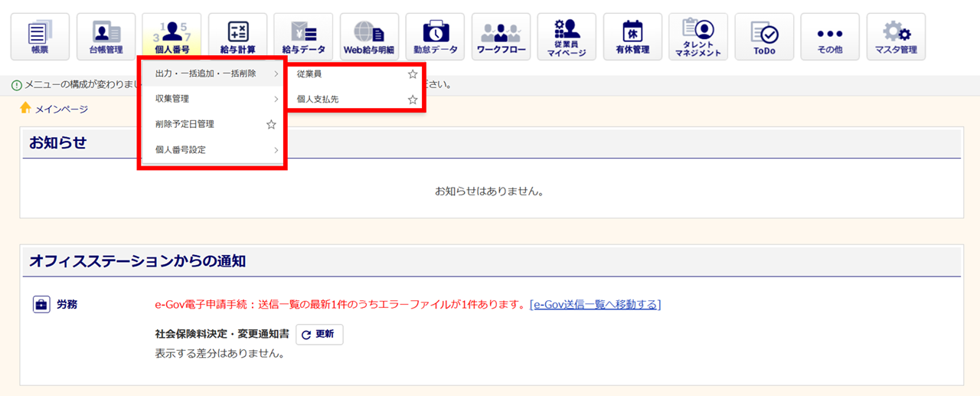
Task: Open the 有休管理 calendar icon
Action: coord(632,37)
